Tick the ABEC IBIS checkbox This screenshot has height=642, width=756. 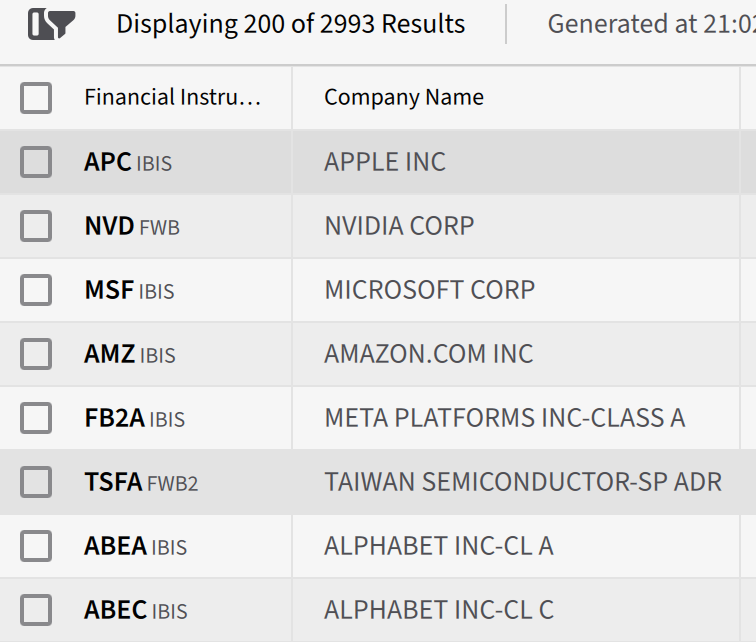[x=36, y=610]
